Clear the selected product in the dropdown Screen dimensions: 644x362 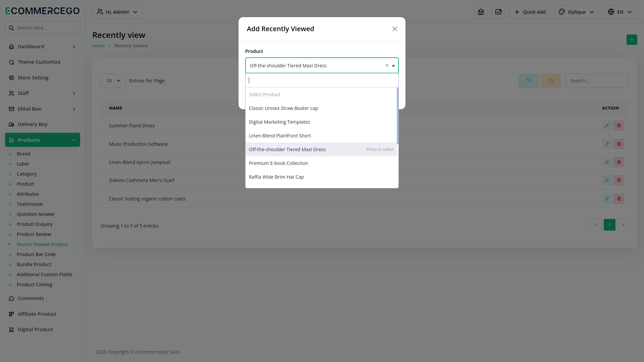click(x=387, y=65)
